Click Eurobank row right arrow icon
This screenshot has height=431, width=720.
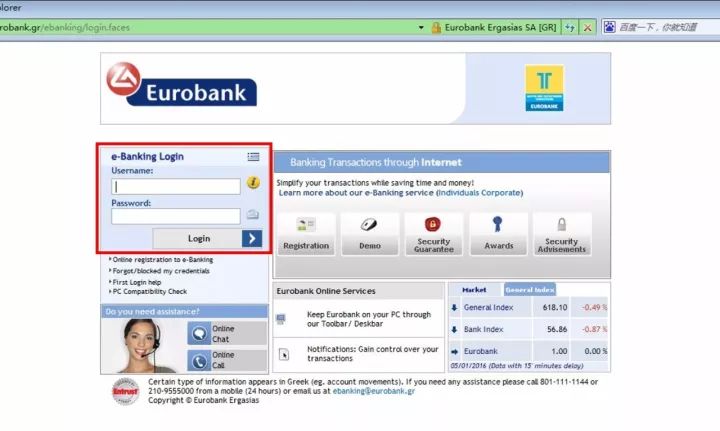tap(455, 352)
